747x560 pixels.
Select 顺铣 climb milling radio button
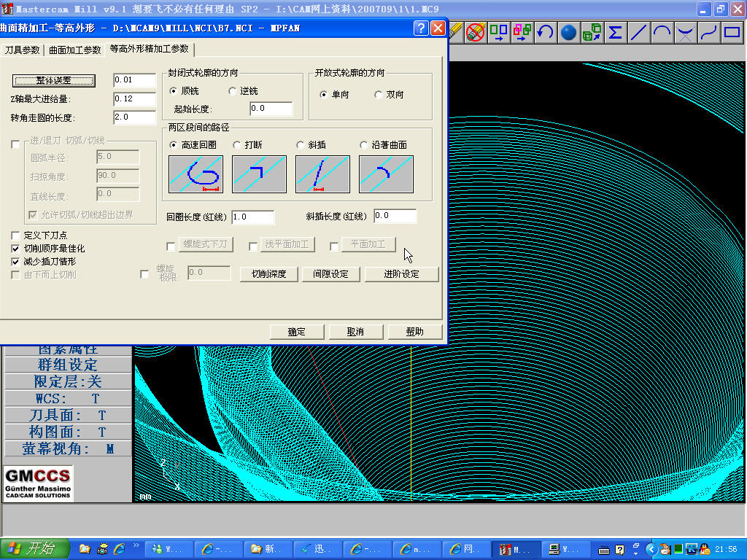pyautogui.click(x=173, y=91)
